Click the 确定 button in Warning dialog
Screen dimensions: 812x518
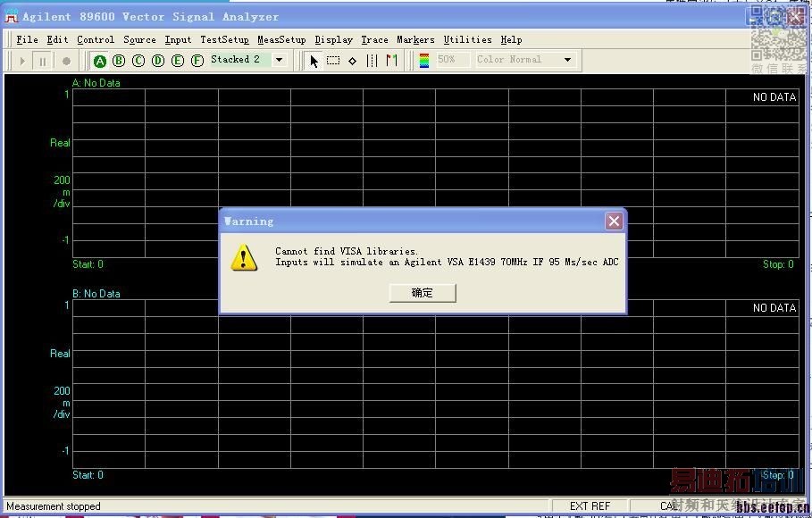(423, 293)
